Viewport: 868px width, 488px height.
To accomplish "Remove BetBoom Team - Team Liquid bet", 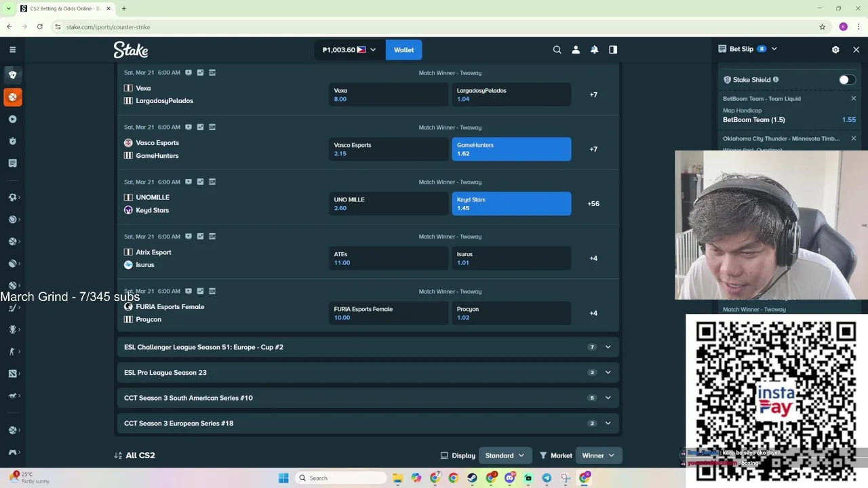I will (x=854, y=98).
